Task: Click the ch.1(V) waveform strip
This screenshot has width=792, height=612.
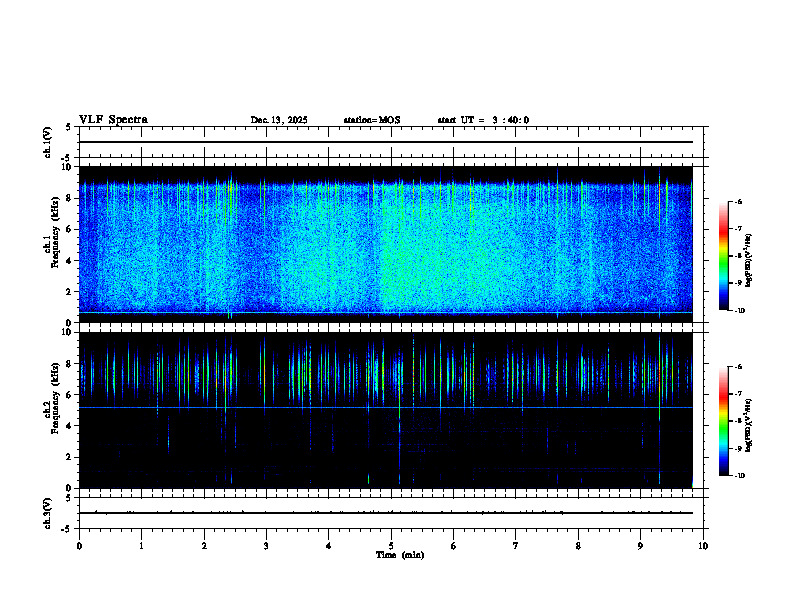Action: [393, 142]
